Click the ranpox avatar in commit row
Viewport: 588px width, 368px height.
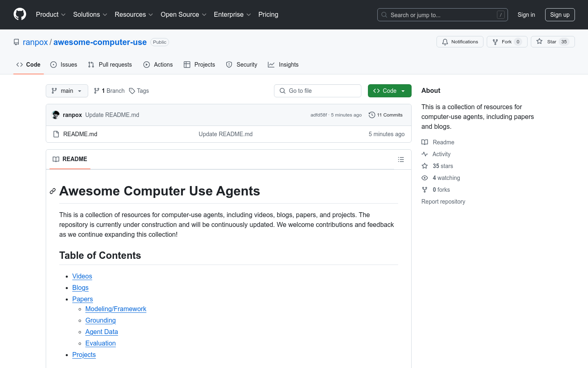coord(56,115)
